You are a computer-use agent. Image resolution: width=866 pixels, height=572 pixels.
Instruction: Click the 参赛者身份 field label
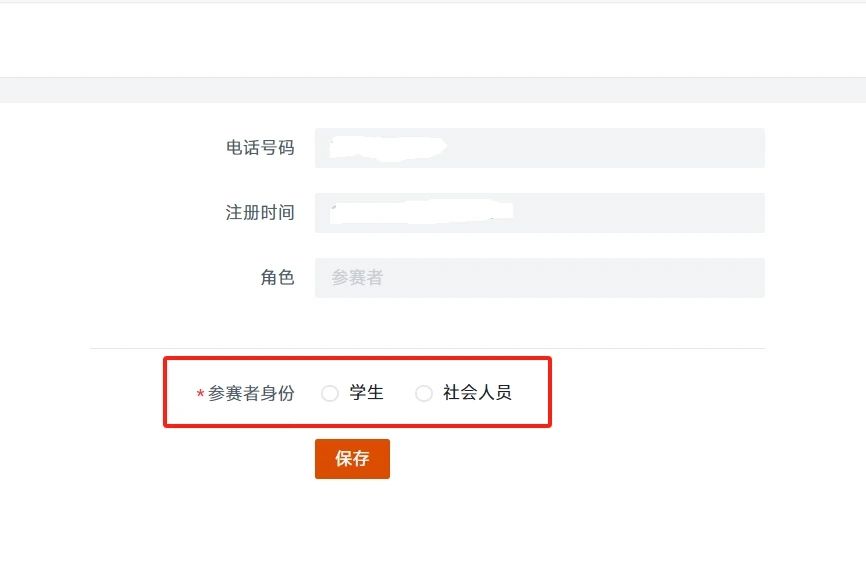[x=251, y=394]
